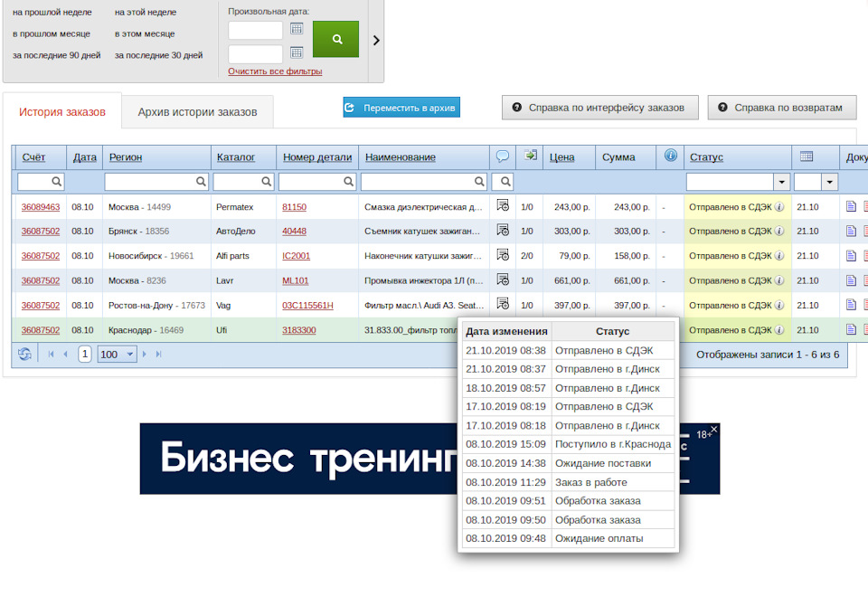Select 'на прошлой неделе' filter
Viewport: 868px width, 597px height.
click(x=52, y=12)
